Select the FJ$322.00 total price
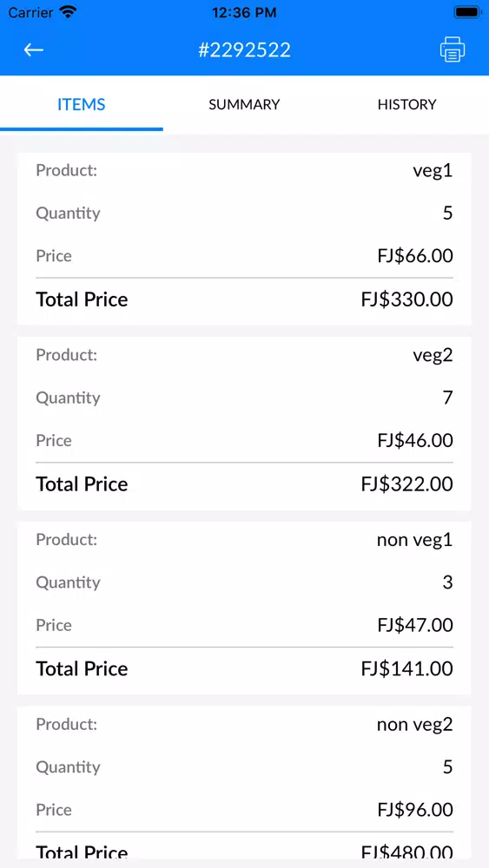Image resolution: width=489 pixels, height=868 pixels. click(407, 483)
